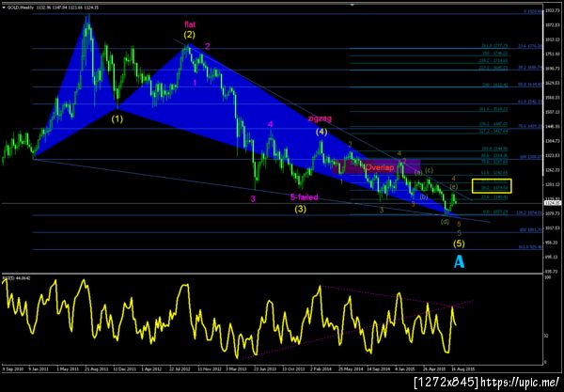Select the pink 'flat' wave label
This screenshot has width=564, height=392.
pos(190,24)
